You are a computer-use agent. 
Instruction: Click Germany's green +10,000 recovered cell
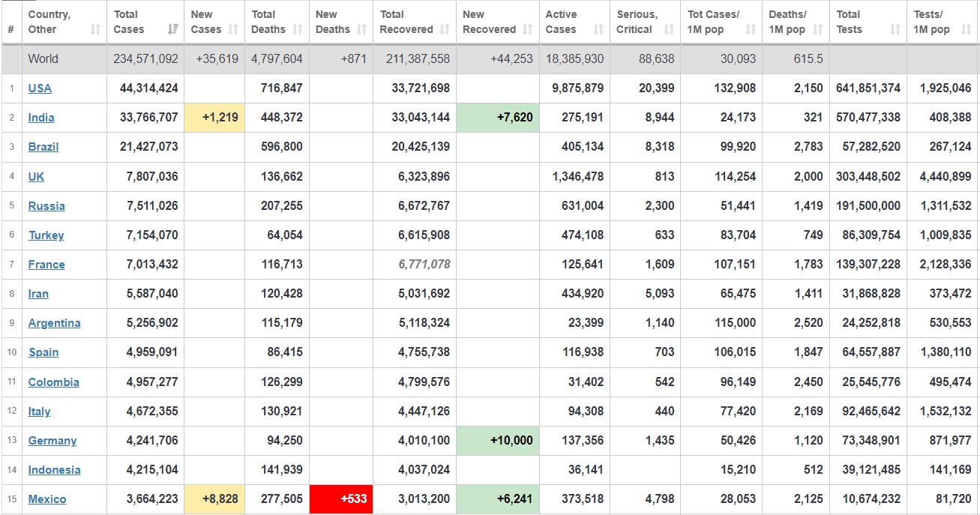(497, 441)
